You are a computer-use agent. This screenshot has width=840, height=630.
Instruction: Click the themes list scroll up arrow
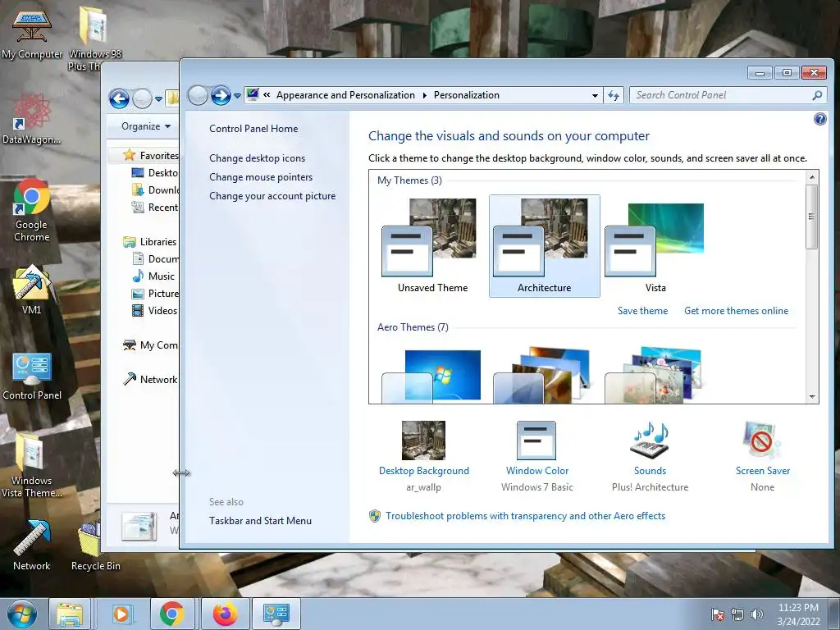click(811, 177)
